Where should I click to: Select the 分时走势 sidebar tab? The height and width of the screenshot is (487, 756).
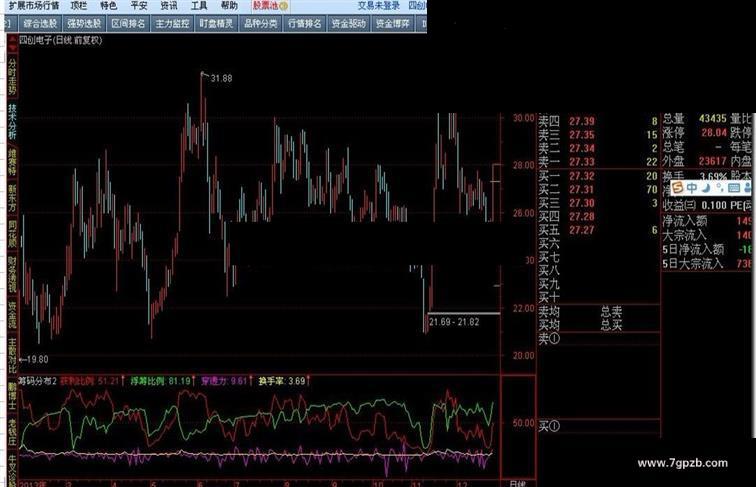click(x=12, y=76)
